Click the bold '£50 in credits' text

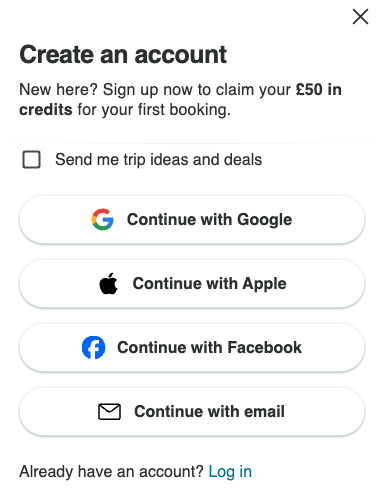[x=319, y=89]
